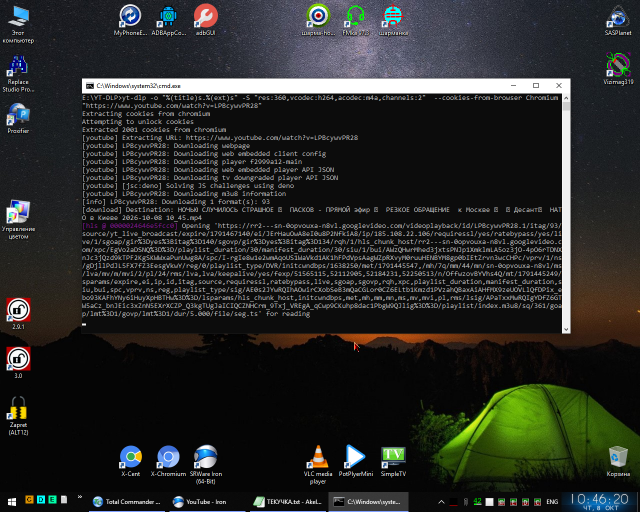
Task: Open the Recycle Bin icon
Action: click(618, 461)
